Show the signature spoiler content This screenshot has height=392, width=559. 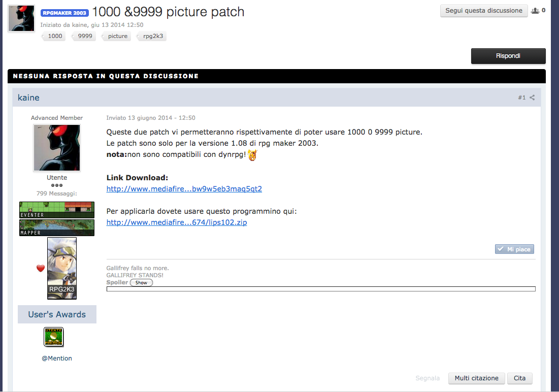[x=141, y=282]
